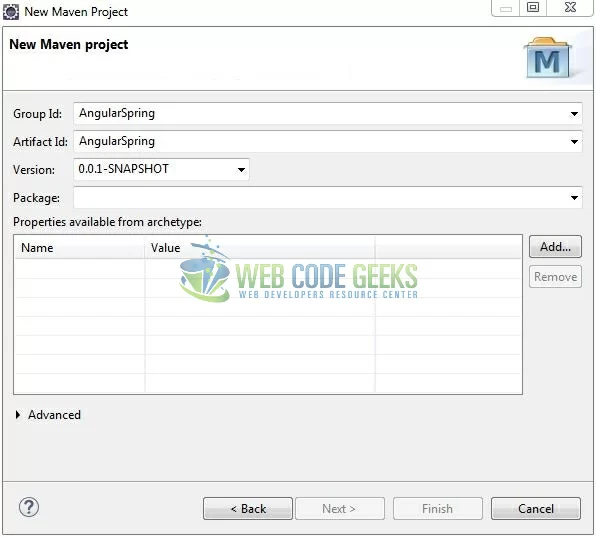Open the Artifact Id dropdown arrow
This screenshot has height=537, width=596.
click(x=574, y=142)
